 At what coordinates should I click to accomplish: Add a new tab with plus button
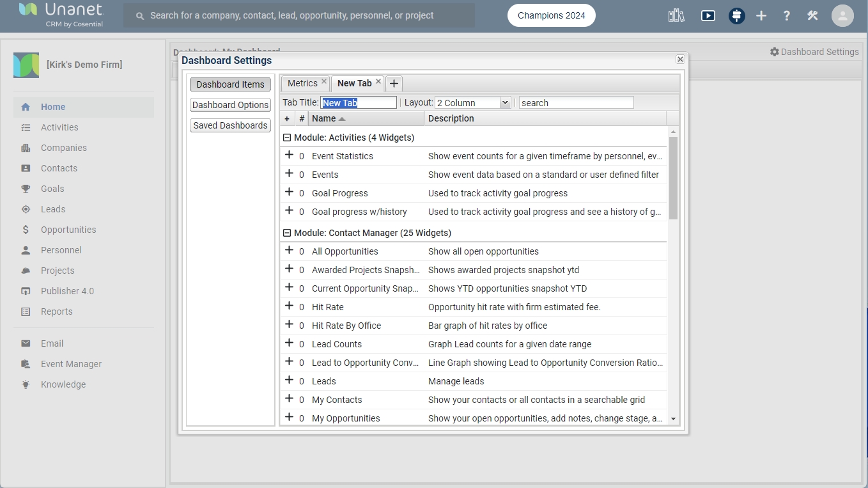394,84
